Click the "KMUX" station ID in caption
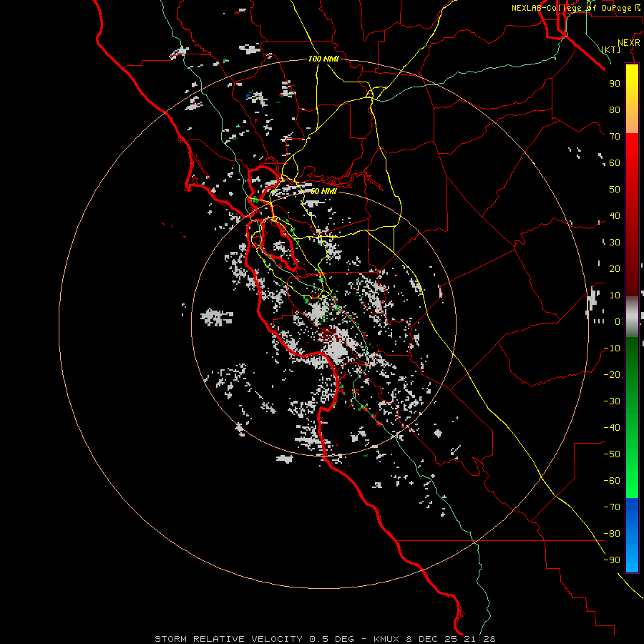Screen dimensions: 644x644 click(386, 639)
